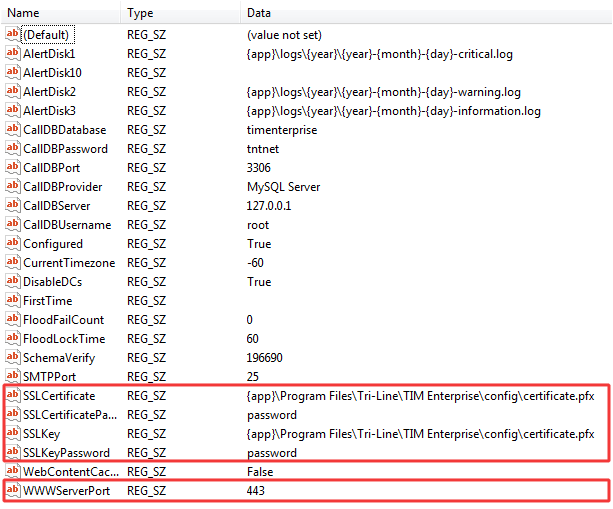Click the string icon beside SSLKey
This screenshot has width=613, height=509.
click(13, 434)
